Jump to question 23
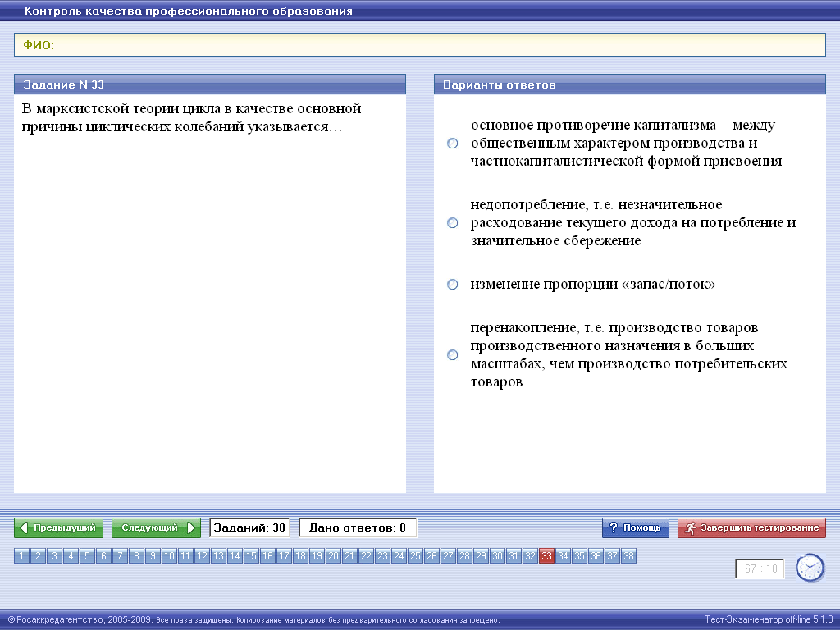The width and height of the screenshot is (840, 630). point(382,556)
